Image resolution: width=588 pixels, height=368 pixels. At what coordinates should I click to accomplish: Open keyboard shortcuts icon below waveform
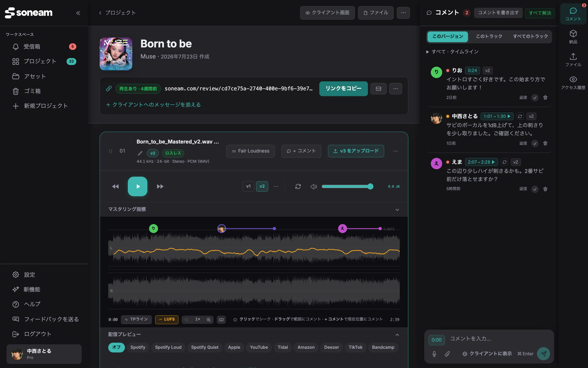tap(221, 320)
